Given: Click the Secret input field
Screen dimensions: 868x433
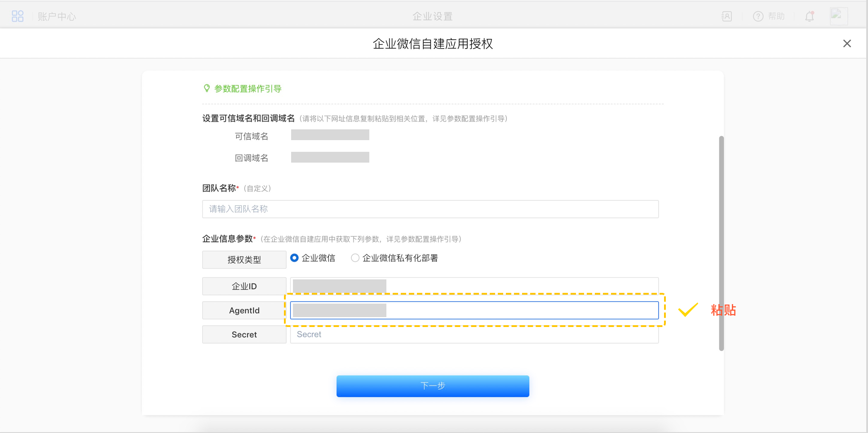Looking at the screenshot, I should tap(474, 335).
